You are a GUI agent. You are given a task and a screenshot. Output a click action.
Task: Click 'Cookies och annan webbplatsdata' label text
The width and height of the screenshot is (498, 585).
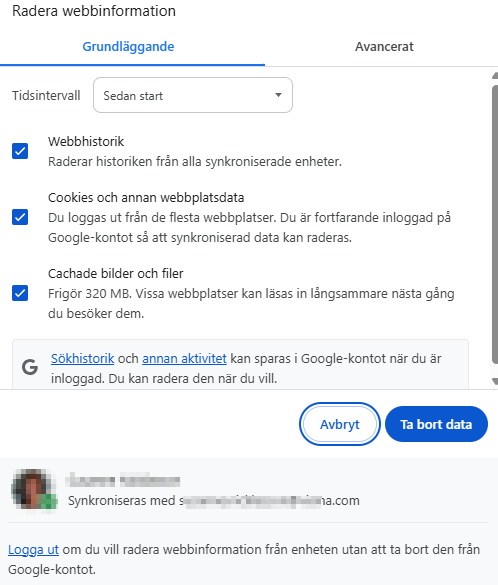146,197
